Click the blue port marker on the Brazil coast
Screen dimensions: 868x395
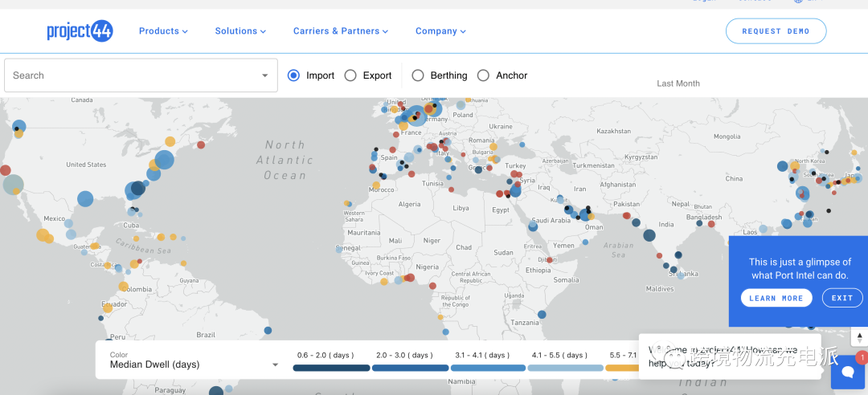268,330
